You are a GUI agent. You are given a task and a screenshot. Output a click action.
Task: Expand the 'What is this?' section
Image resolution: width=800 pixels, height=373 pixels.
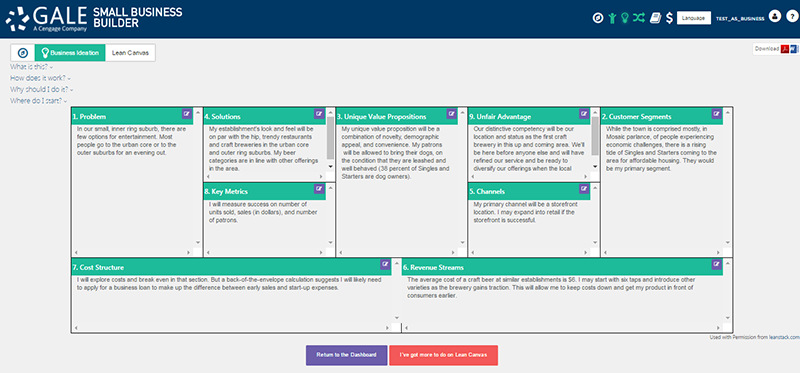pyautogui.click(x=32, y=67)
